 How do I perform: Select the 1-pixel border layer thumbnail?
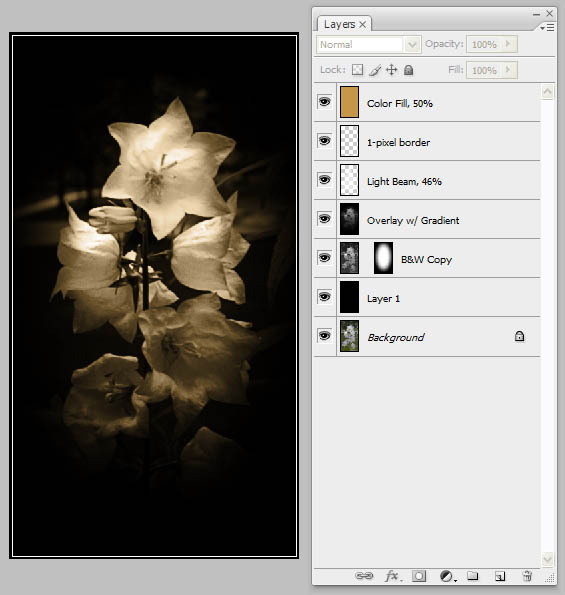click(x=349, y=141)
